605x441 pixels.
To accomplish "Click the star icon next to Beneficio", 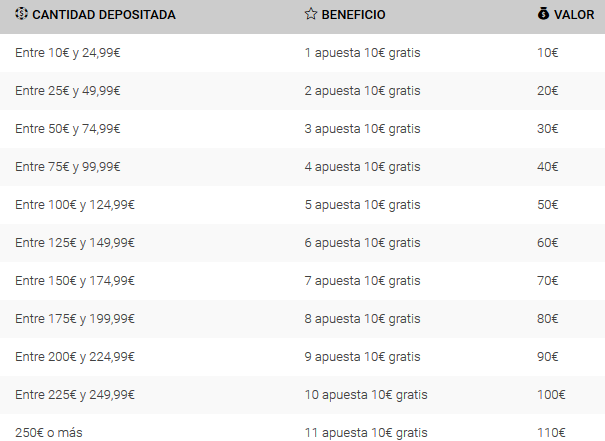I will (311, 14).
